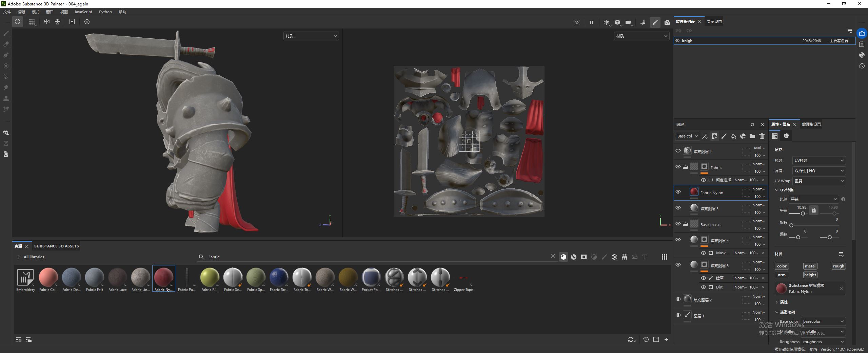Open the Python menu
The image size is (868, 353).
(x=105, y=12)
